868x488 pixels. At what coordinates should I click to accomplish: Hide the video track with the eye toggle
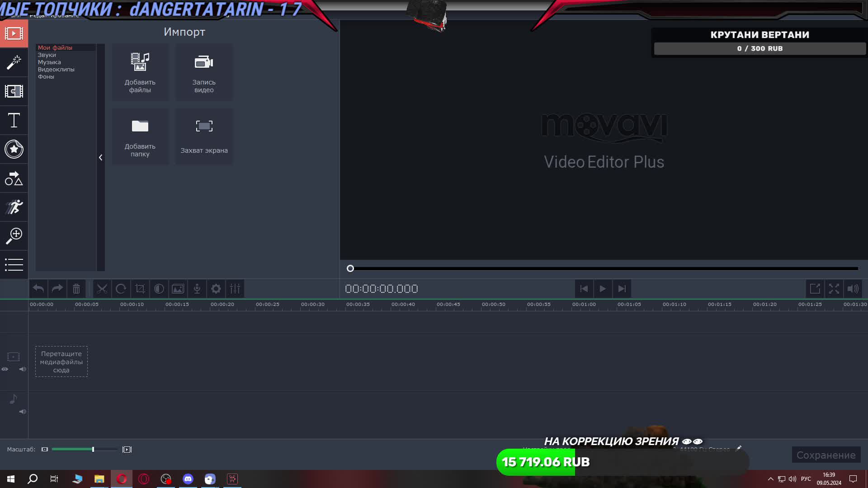tap(5, 369)
